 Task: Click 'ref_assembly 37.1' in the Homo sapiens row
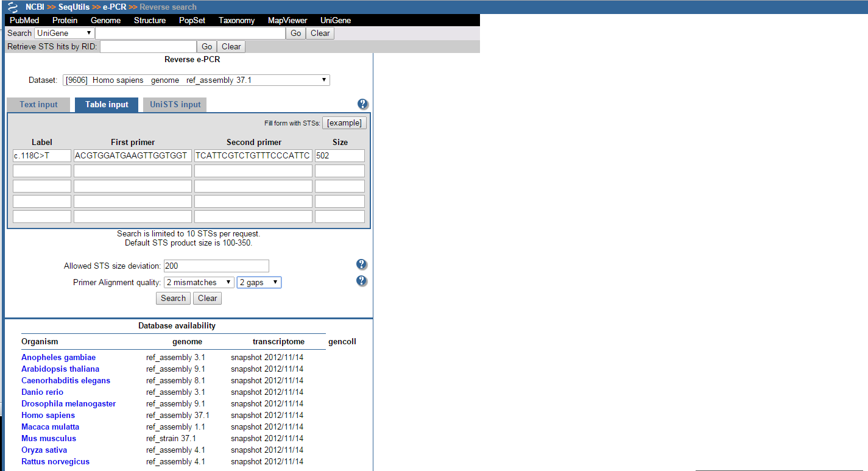pos(178,416)
